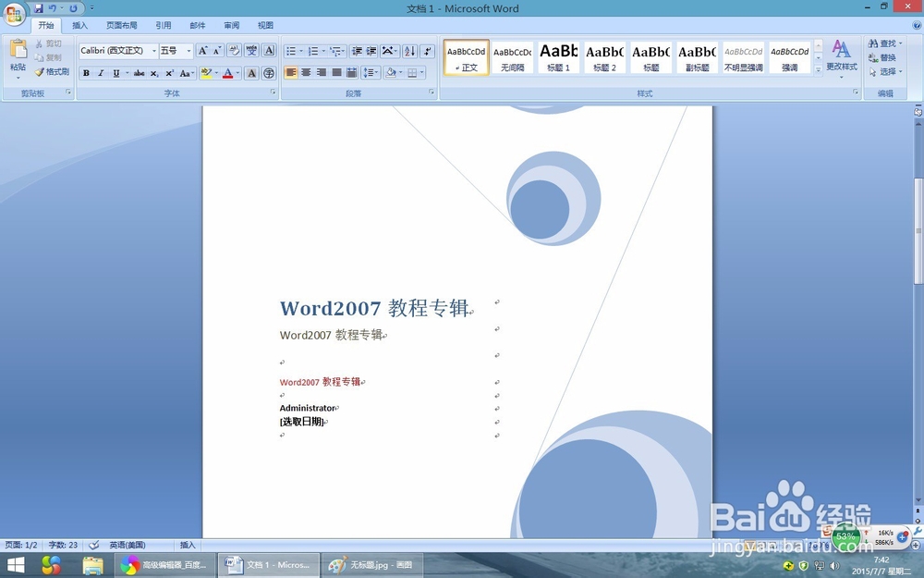Center-align the paragraph

[x=307, y=72]
